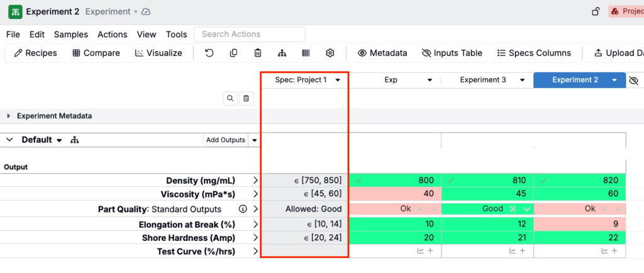Image resolution: width=644 pixels, height=273 pixels.
Task: Open the Tools menu
Action: 177,35
